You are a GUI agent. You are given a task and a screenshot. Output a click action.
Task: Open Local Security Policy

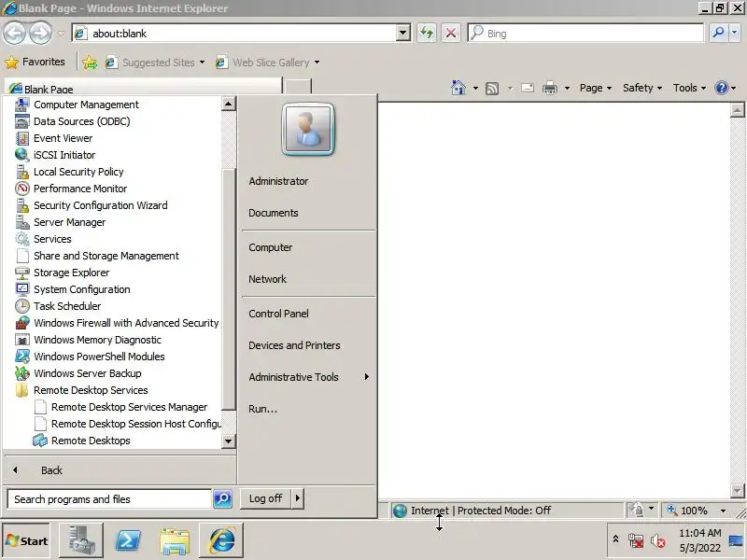click(69, 172)
